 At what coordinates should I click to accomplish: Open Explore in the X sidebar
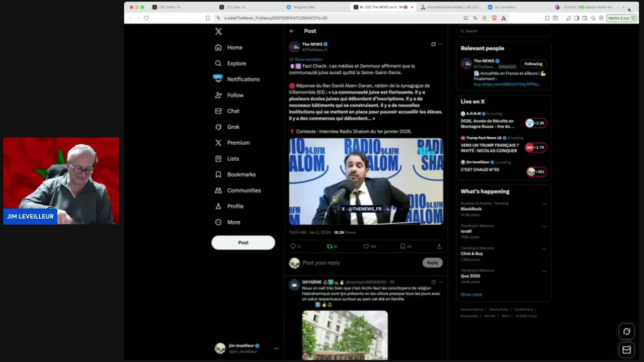(230, 63)
